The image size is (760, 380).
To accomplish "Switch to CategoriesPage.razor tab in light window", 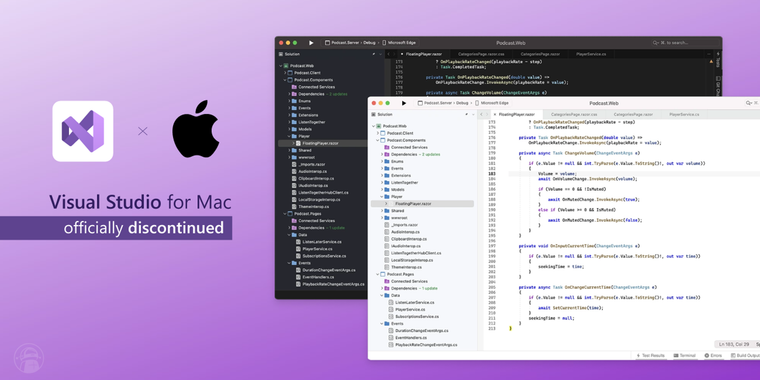I will coord(633,114).
